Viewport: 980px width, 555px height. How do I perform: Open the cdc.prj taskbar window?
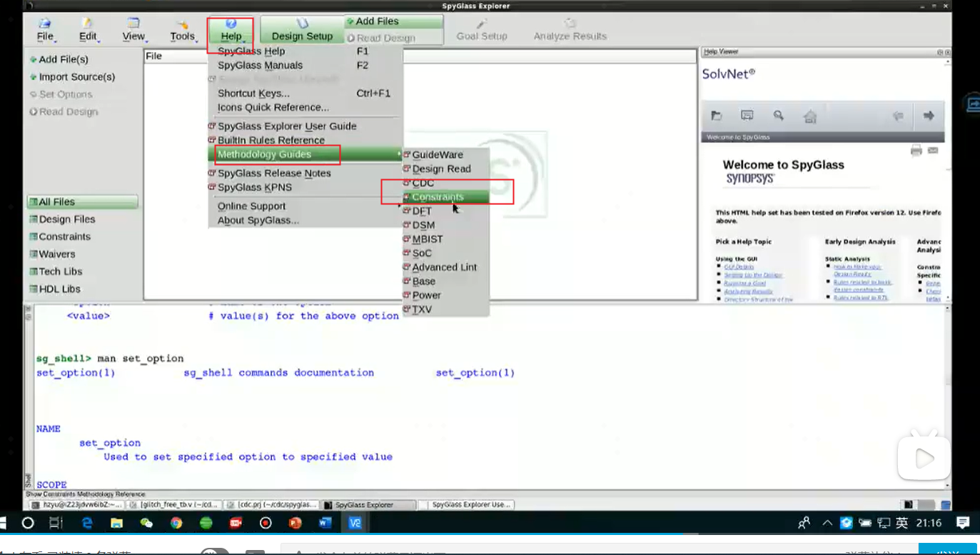click(x=271, y=505)
